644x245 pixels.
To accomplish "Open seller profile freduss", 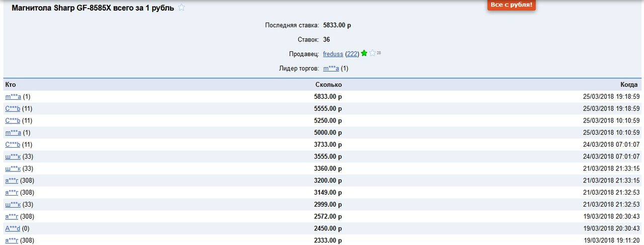I will click(333, 54).
